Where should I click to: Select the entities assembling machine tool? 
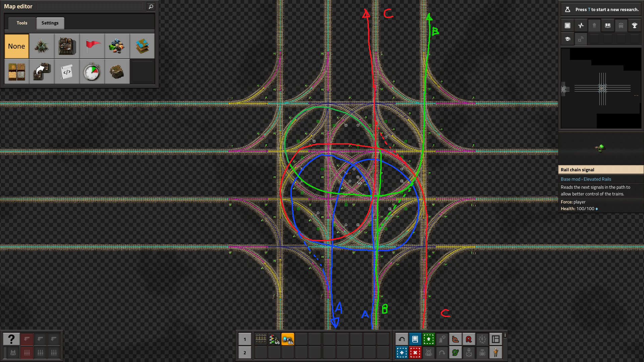pos(67,46)
